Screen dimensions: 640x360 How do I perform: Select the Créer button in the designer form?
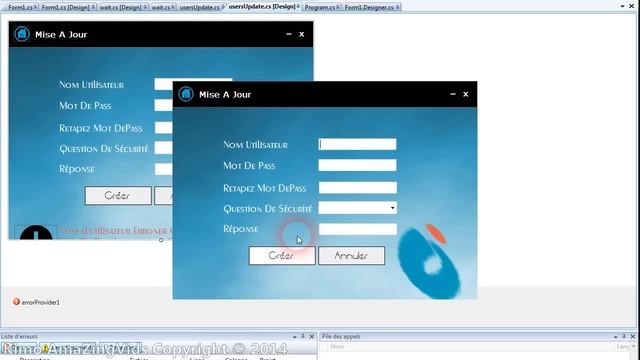(118, 196)
